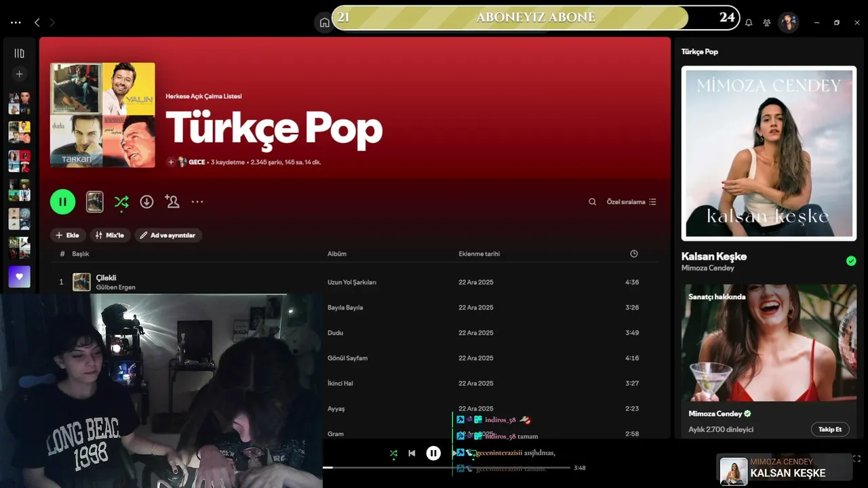Sort by the Eklenme tarihi column header

pyautogui.click(x=479, y=254)
